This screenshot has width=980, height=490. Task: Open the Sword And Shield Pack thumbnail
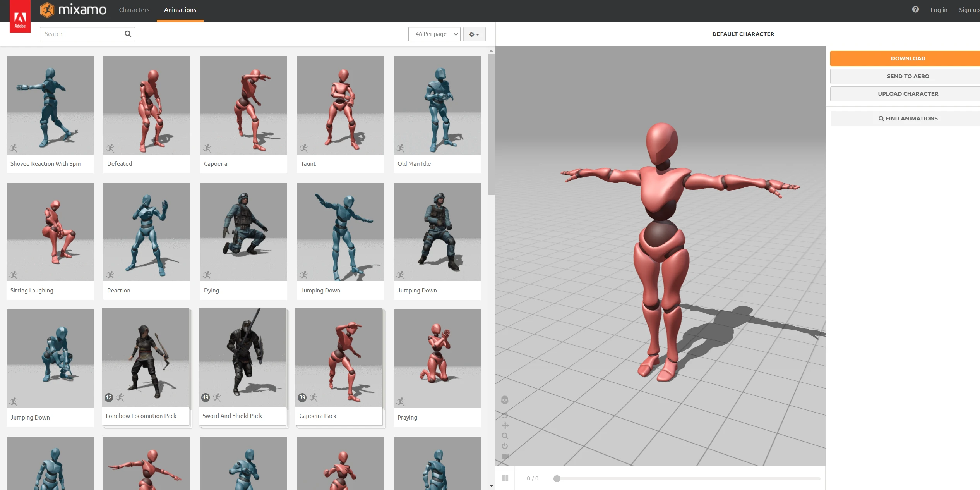242,357
